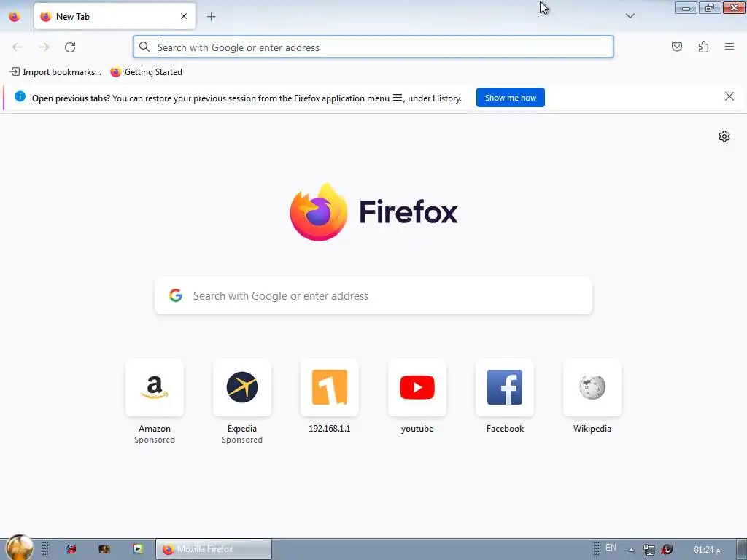
Task: Go forward with the forward arrow
Action: [x=44, y=47]
